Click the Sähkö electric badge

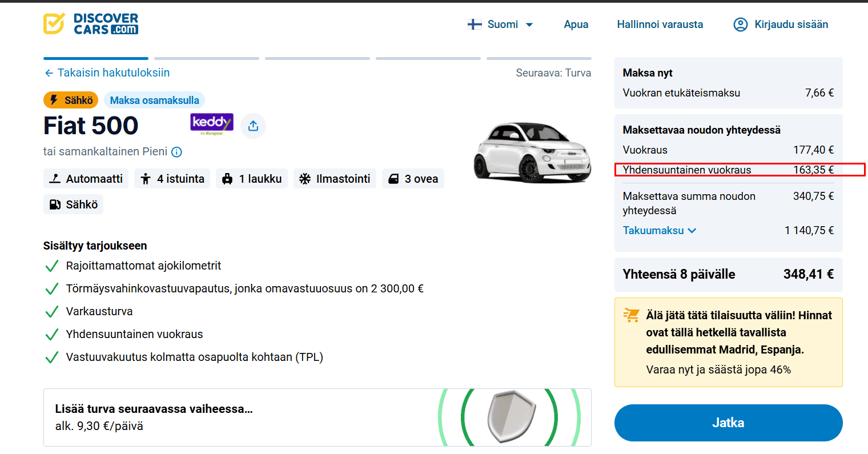tap(71, 100)
